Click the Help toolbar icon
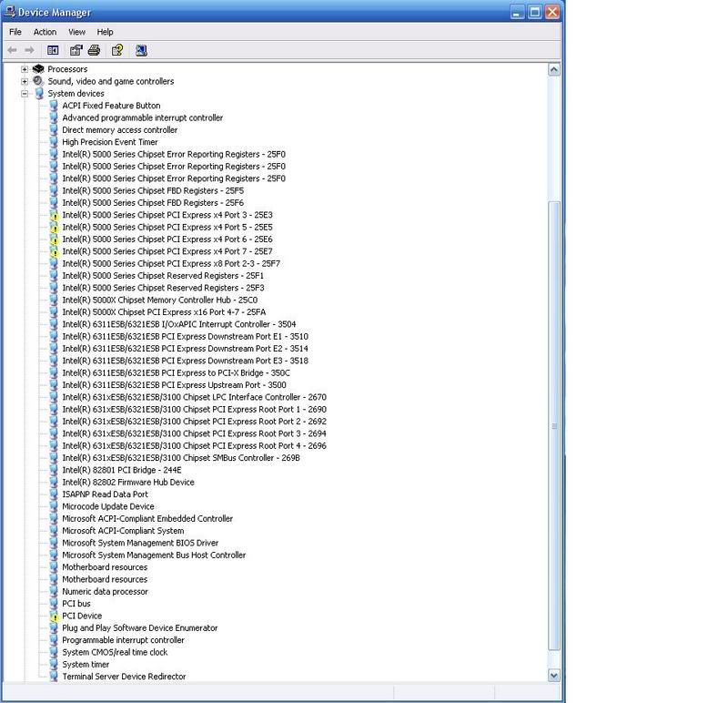728x703 pixels. pyautogui.click(x=117, y=50)
